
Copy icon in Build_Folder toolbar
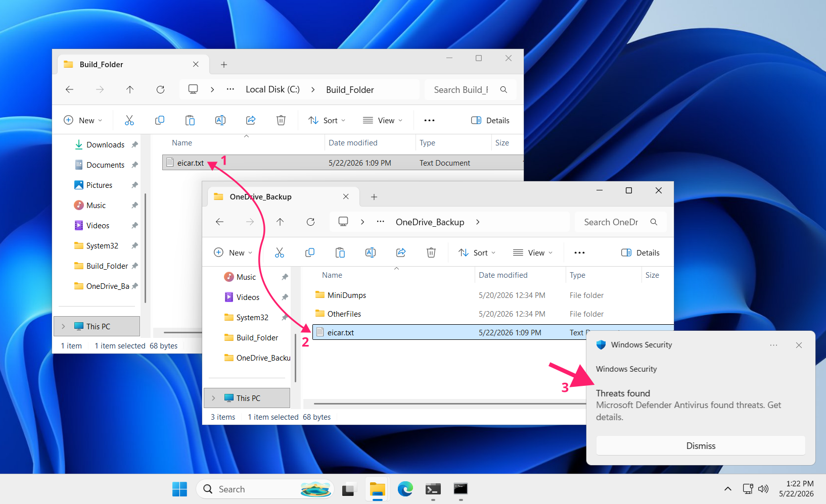coord(160,120)
